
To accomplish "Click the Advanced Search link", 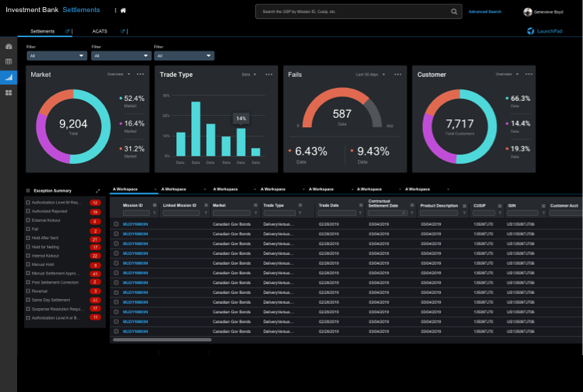I will 485,11.
